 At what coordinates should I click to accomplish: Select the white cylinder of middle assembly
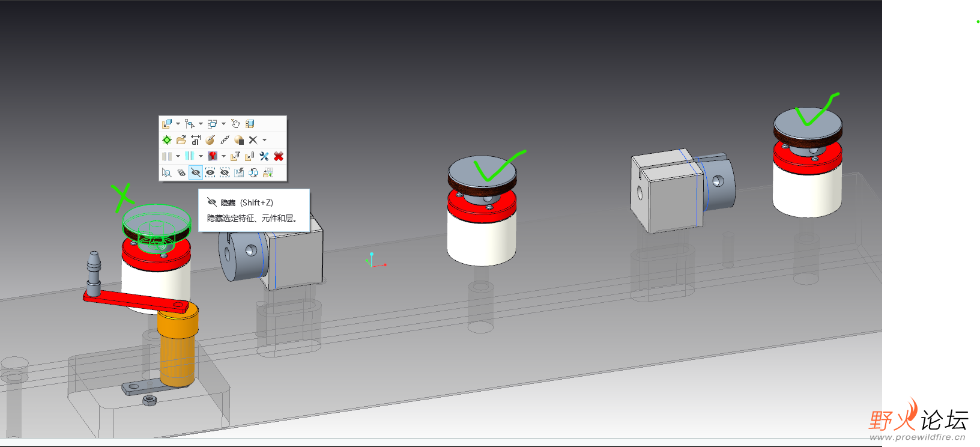[x=482, y=240]
